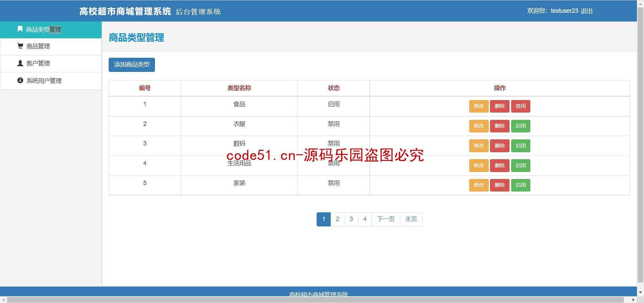
Task: Click the 下一页 next page link
Action: [x=386, y=219]
